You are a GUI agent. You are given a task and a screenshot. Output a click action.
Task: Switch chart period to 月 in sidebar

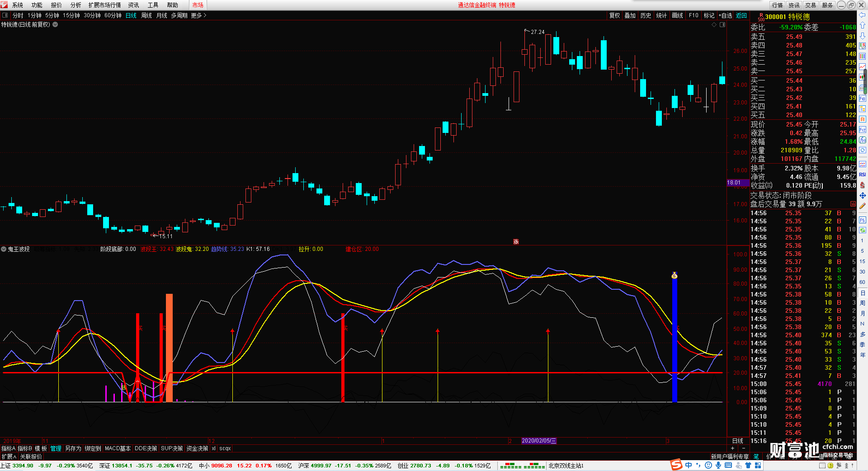pyautogui.click(x=863, y=313)
